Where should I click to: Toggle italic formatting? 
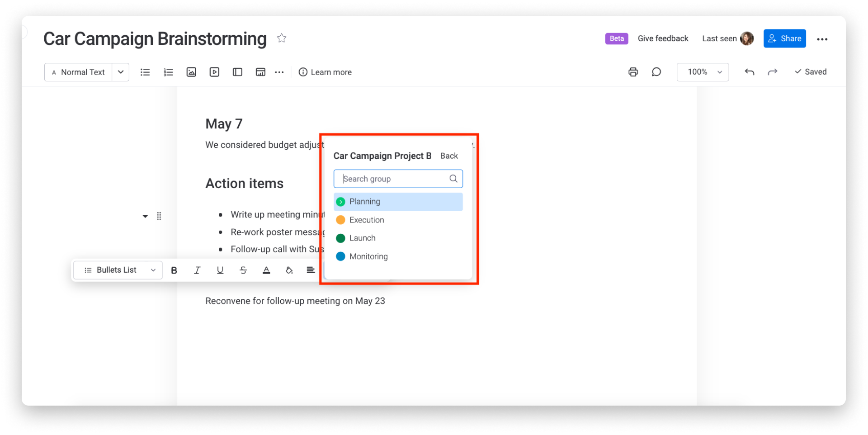pyautogui.click(x=197, y=270)
